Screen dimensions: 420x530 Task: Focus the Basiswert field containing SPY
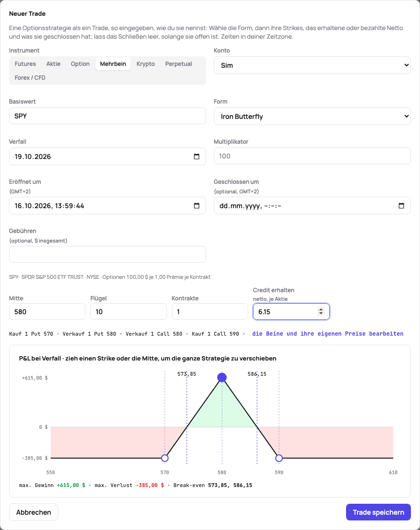[x=107, y=116]
